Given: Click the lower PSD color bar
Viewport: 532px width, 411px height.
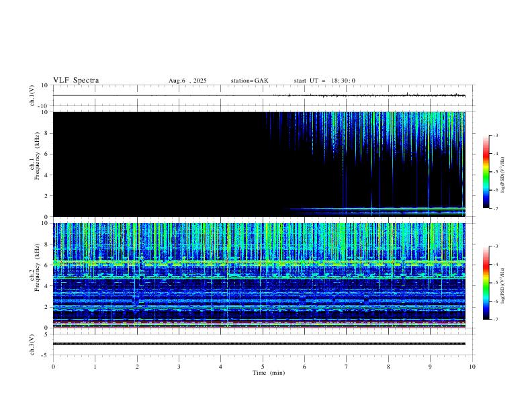Looking at the screenshot, I should [x=486, y=283].
